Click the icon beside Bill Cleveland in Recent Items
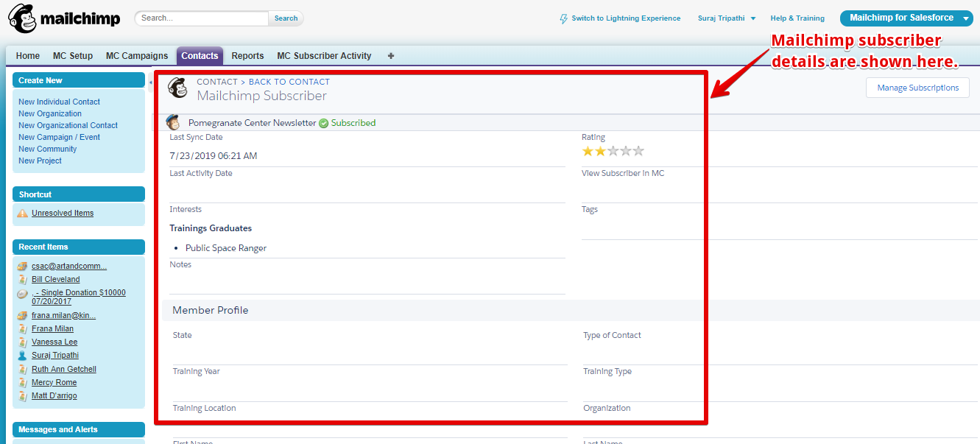 (x=23, y=279)
